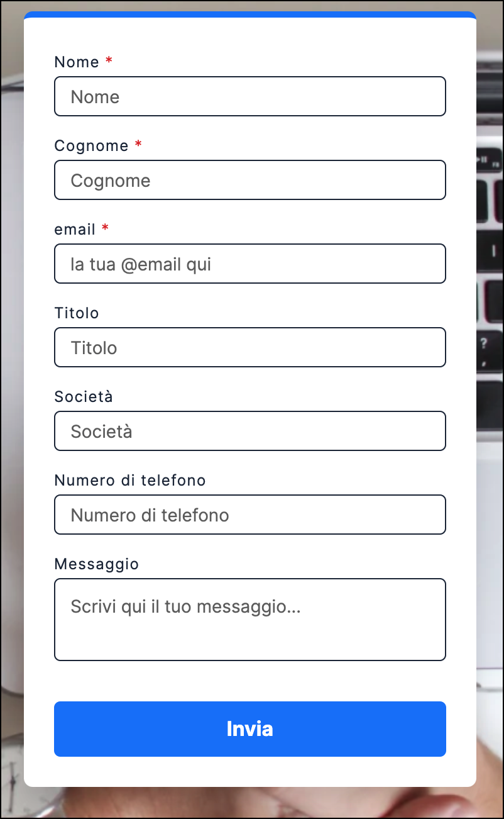Focus the Titolo input field
This screenshot has width=504, height=819.
click(x=249, y=347)
